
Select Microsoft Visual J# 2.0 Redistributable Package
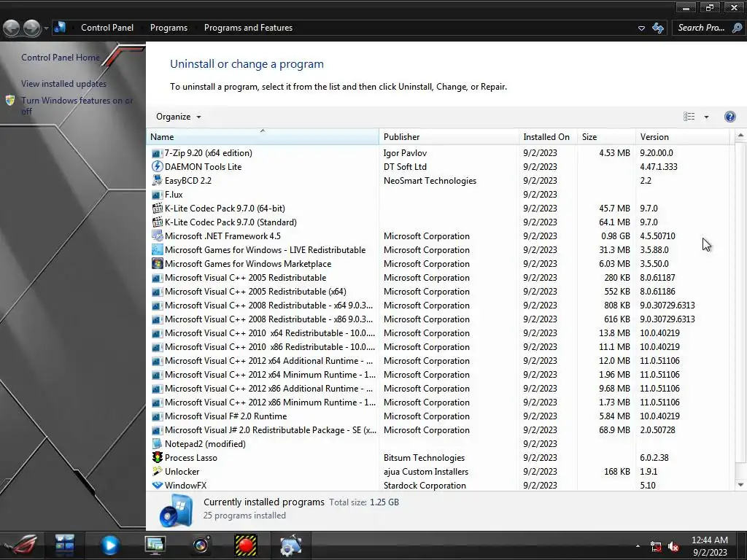[438, 430]
